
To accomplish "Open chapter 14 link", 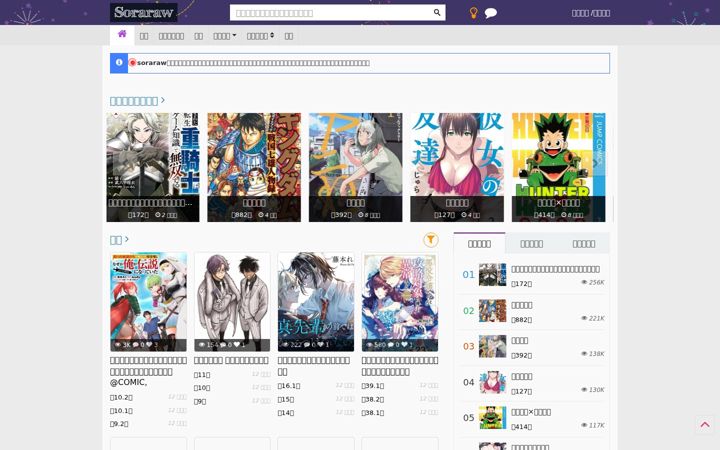I will coord(286,413).
